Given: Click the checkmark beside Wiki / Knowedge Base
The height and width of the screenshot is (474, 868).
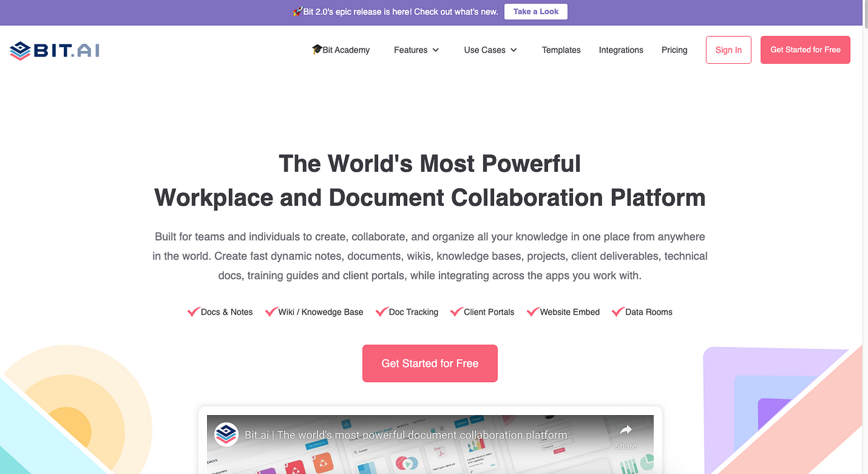Looking at the screenshot, I should click(271, 312).
